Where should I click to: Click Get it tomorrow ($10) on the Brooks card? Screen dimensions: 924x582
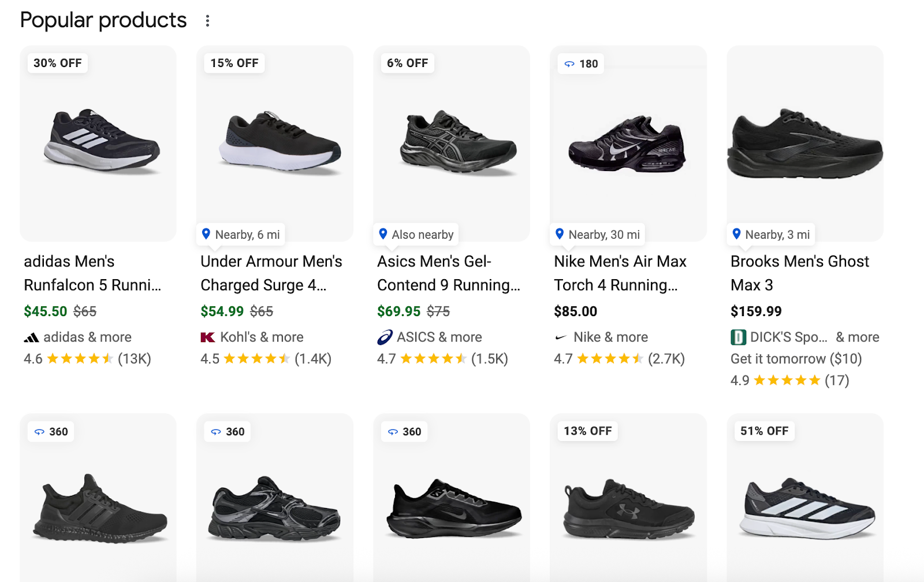click(795, 358)
